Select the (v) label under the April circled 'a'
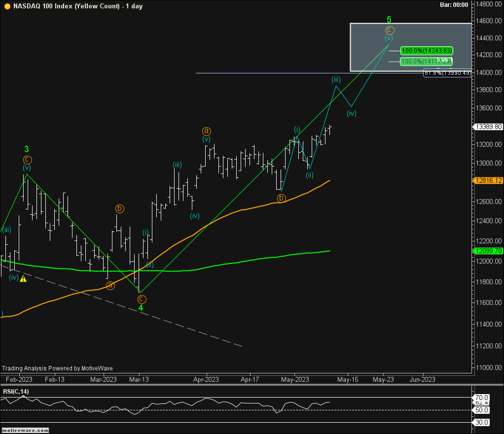Viewport: 504px width, 434px height. click(206, 139)
